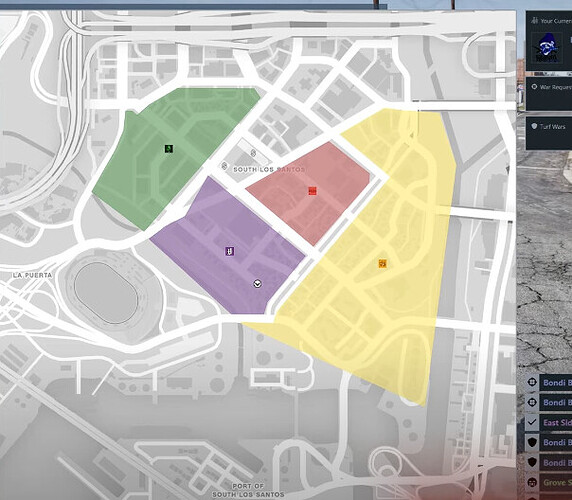The height and width of the screenshot is (500, 572).
Task: Click the first Bondi crosshair icon
Action: tap(532, 382)
